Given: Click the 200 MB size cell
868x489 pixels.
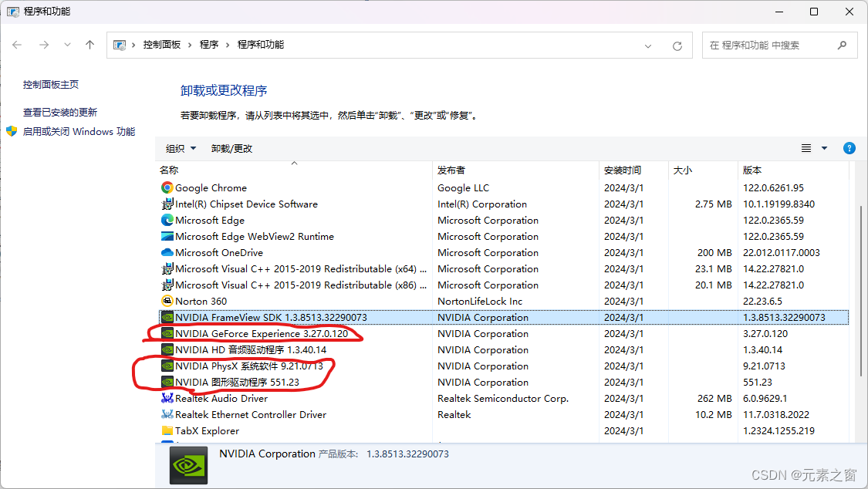Looking at the screenshot, I should [x=714, y=252].
